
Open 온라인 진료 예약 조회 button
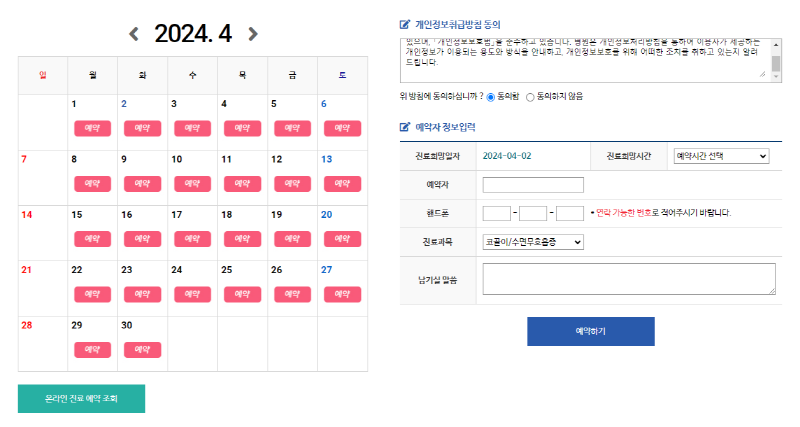(x=81, y=398)
